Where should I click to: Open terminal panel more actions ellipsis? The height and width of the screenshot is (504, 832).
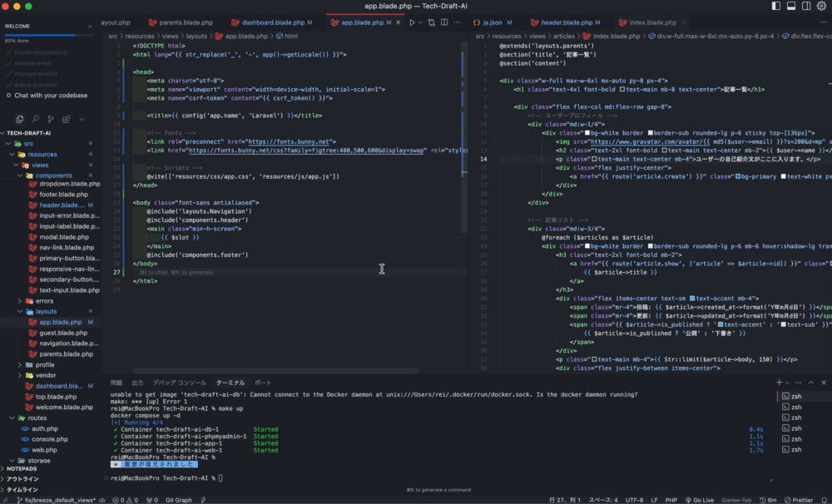pyautogui.click(x=799, y=383)
